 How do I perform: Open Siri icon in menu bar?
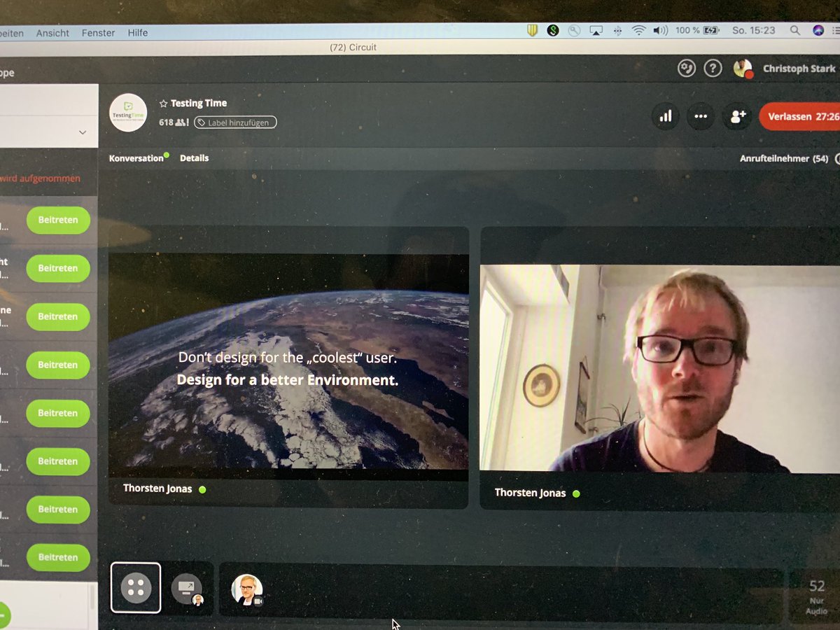(818, 31)
